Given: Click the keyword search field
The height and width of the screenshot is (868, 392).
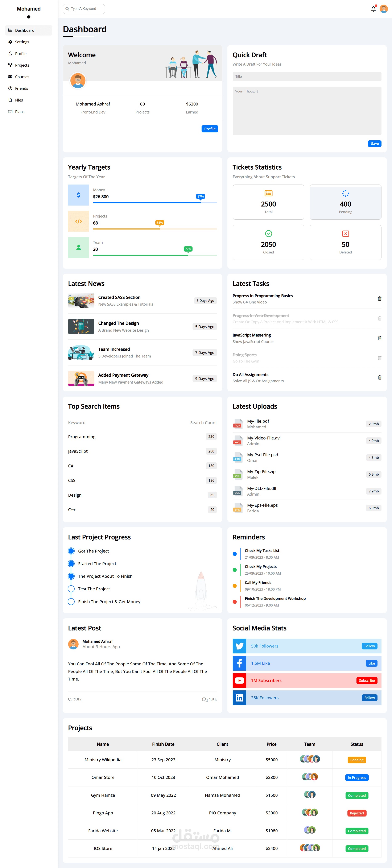Looking at the screenshot, I should [x=84, y=9].
